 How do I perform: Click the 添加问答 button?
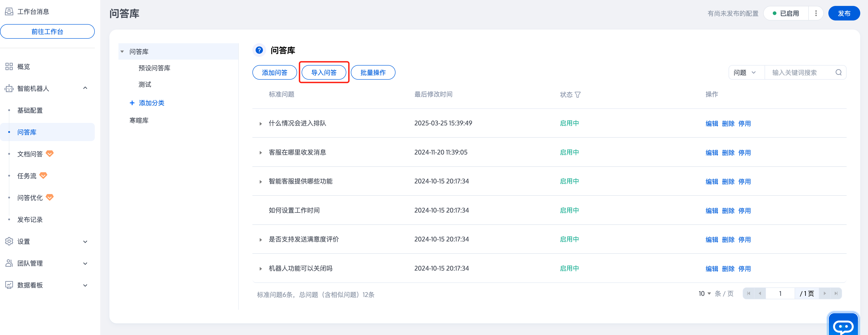pyautogui.click(x=275, y=72)
